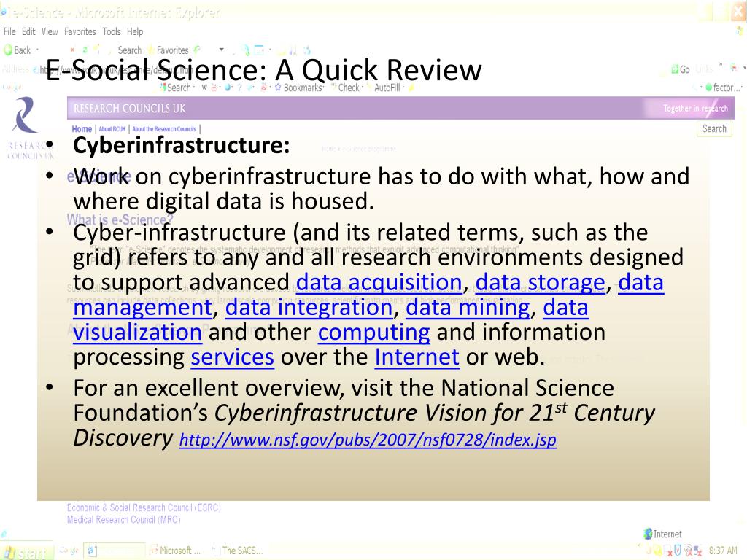The height and width of the screenshot is (560, 747).
Task: Click the Go button beside the address bar
Action: tap(681, 69)
